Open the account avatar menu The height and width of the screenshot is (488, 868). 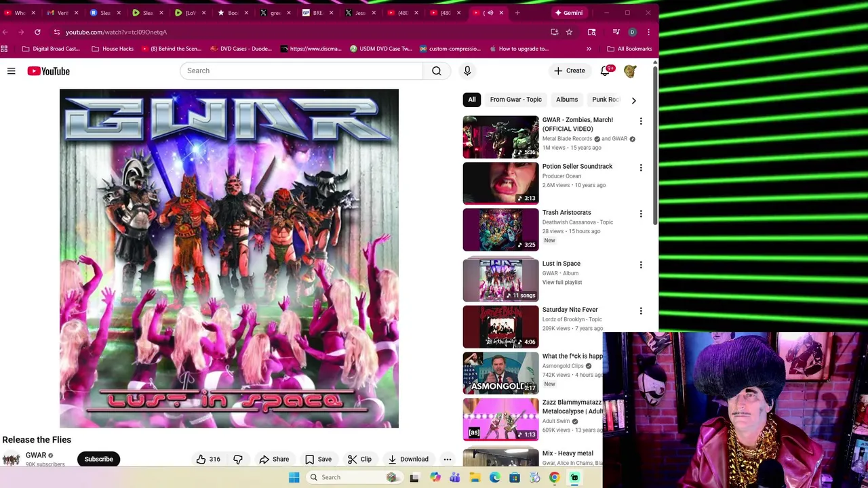click(630, 70)
